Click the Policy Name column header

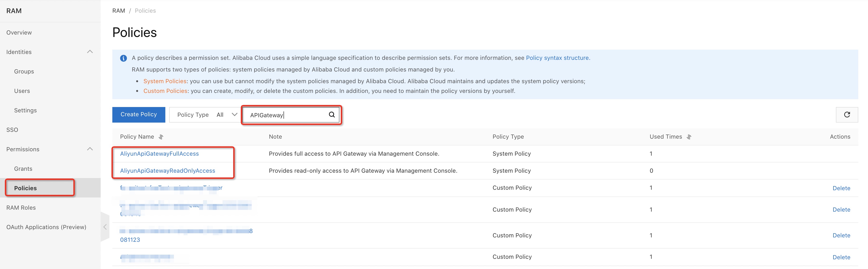click(x=137, y=137)
